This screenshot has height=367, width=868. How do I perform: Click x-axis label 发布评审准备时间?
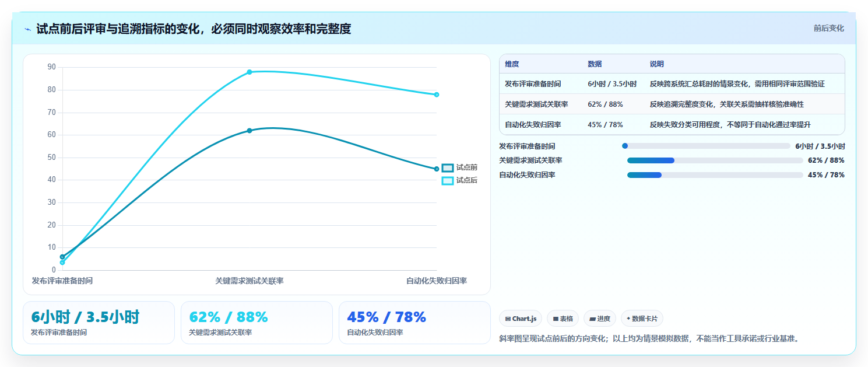tap(62, 281)
